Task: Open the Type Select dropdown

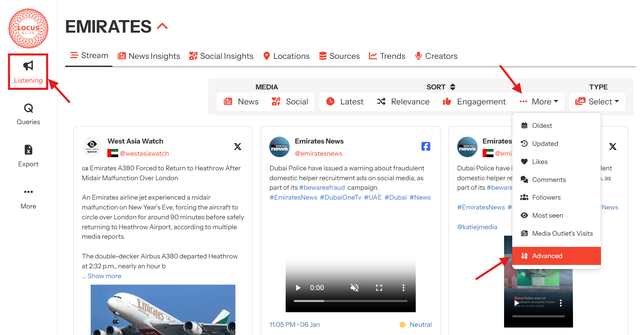Action: click(597, 102)
